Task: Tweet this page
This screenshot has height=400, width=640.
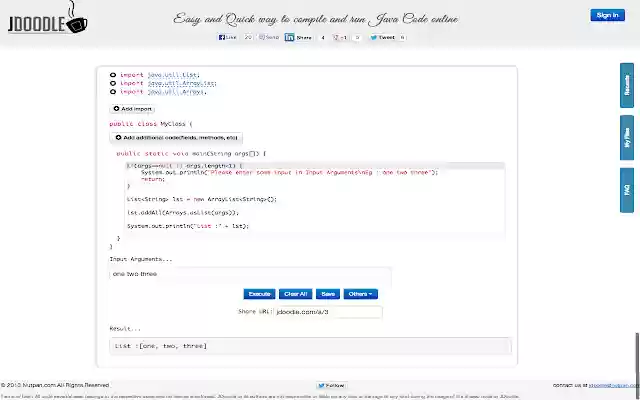Action: pos(382,38)
